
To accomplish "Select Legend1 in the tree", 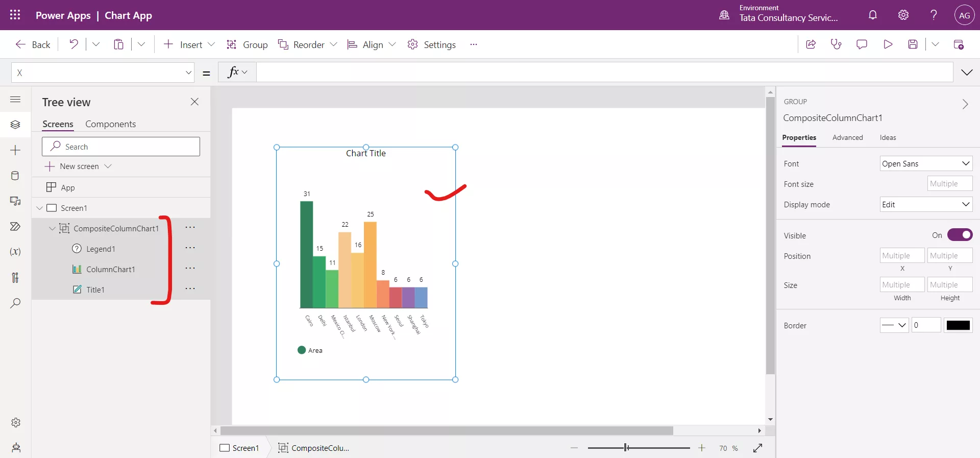I will 101,249.
